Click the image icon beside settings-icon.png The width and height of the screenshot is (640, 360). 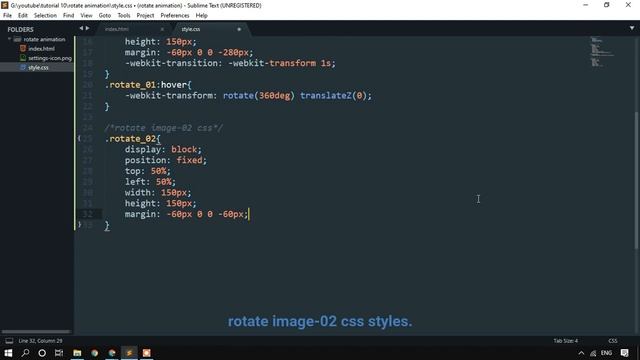coord(23,58)
